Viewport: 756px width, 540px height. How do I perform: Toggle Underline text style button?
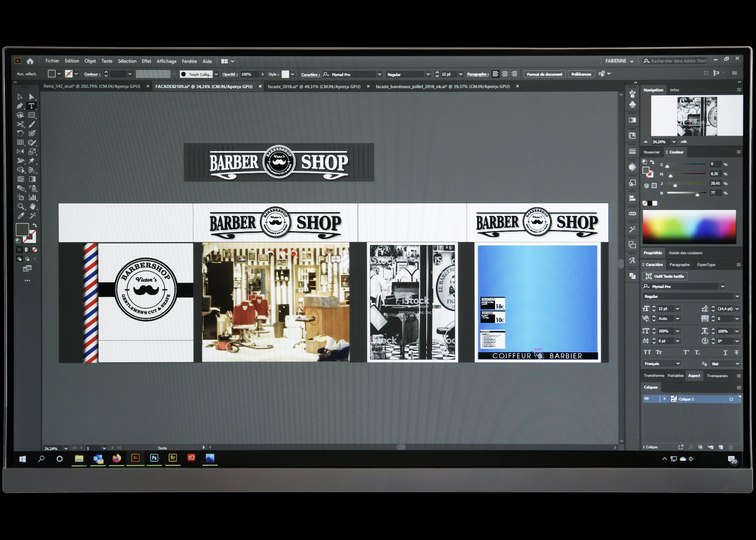(725, 352)
